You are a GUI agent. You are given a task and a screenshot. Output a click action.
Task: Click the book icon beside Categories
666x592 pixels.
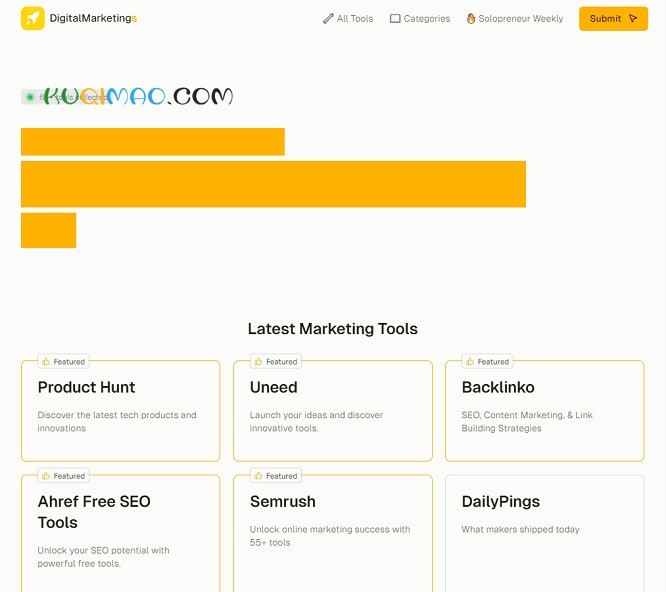click(x=395, y=19)
